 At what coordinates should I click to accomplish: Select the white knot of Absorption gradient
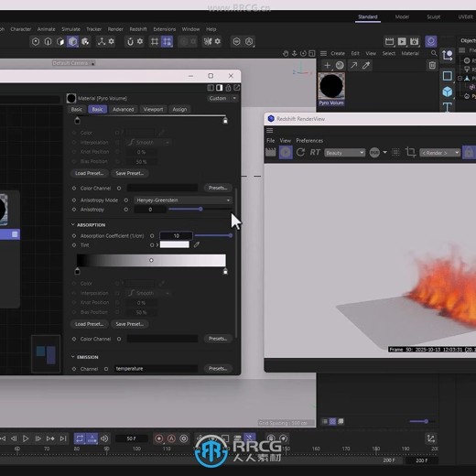point(225,271)
